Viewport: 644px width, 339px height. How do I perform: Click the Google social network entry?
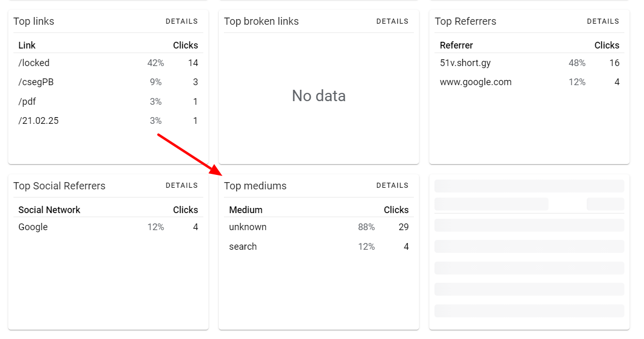coord(33,227)
